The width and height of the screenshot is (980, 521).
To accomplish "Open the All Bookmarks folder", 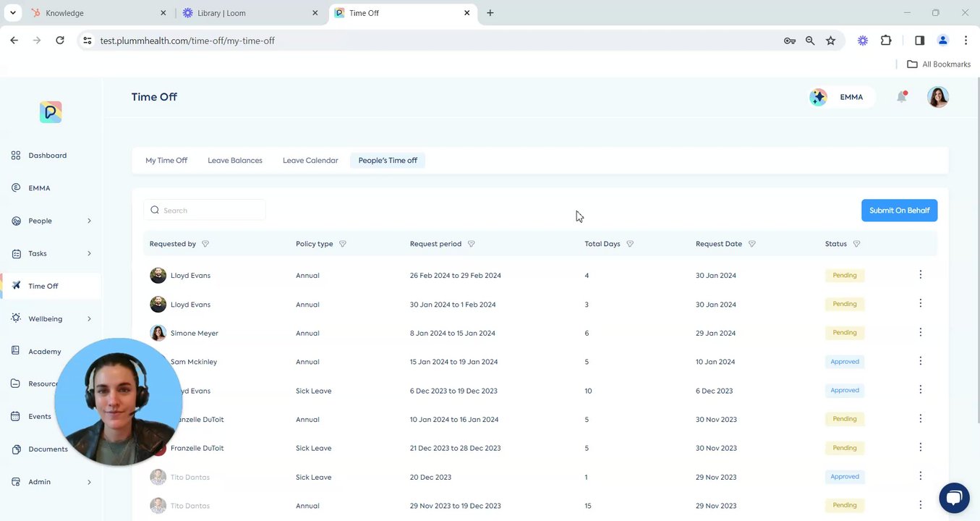I will pos(939,64).
